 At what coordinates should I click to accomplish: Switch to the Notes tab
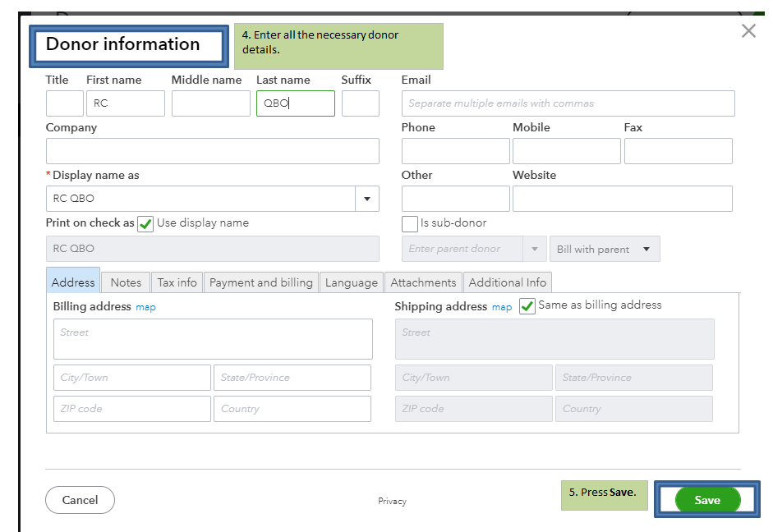point(126,282)
